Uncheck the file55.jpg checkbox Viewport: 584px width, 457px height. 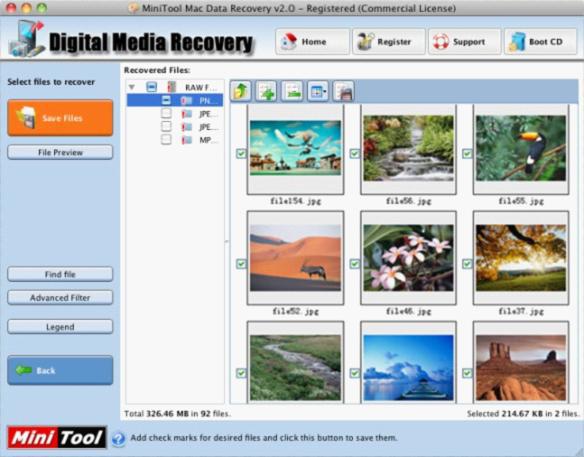467,153
